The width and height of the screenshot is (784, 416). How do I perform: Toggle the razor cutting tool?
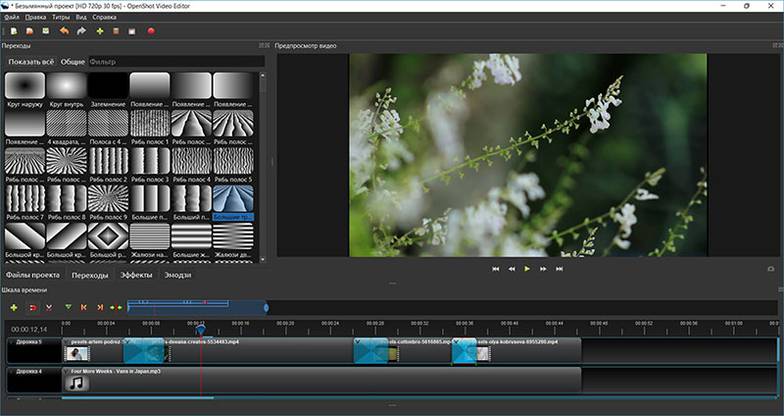[x=49, y=308]
